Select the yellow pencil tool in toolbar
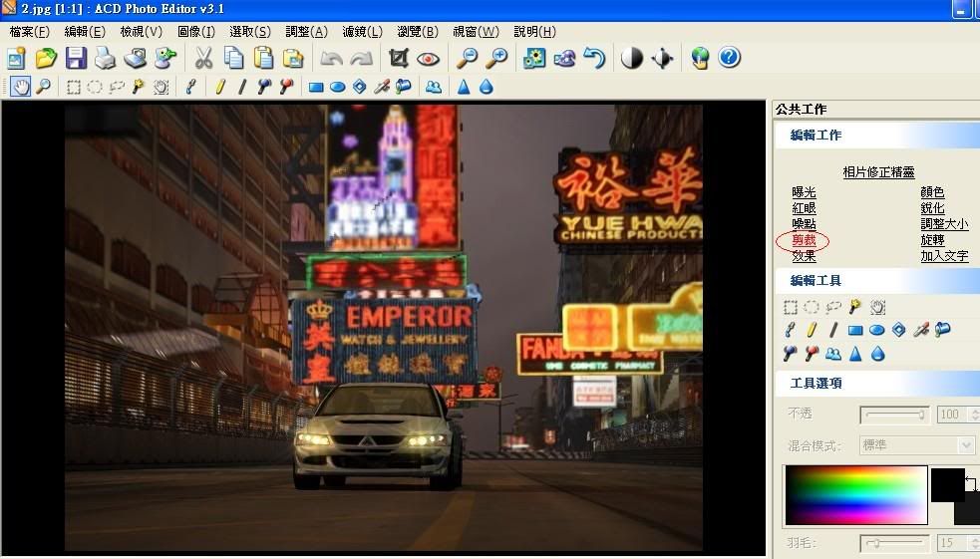This screenshot has width=980, height=559. 220,87
